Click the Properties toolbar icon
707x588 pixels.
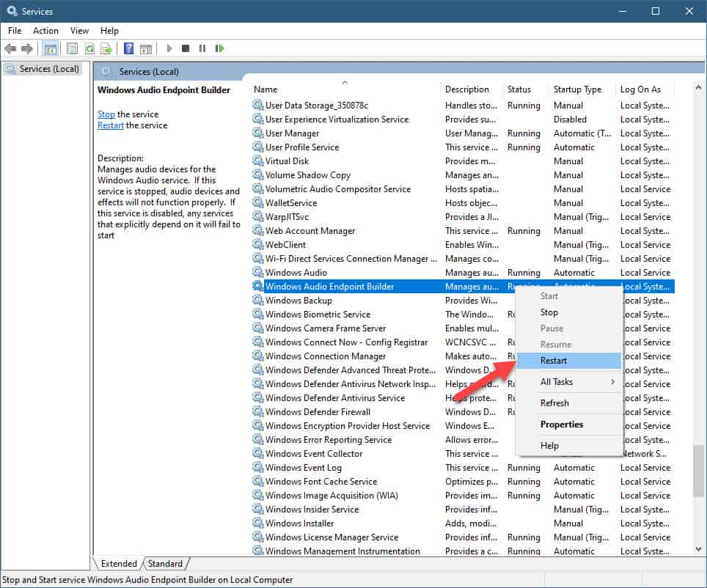coord(72,48)
